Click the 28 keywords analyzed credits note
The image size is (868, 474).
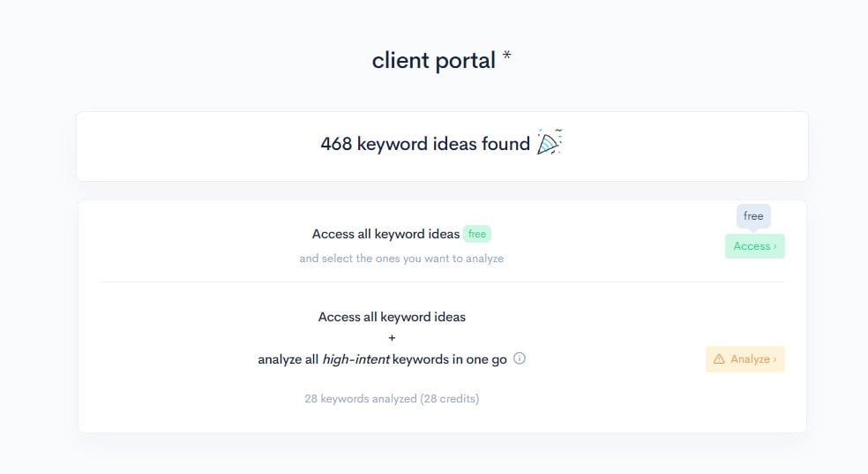pyautogui.click(x=392, y=399)
